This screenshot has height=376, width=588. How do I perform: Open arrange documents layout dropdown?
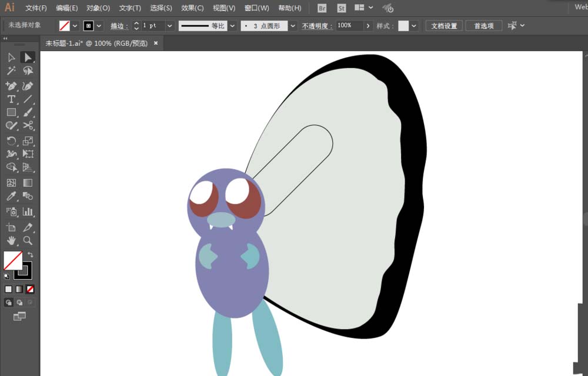pos(371,8)
